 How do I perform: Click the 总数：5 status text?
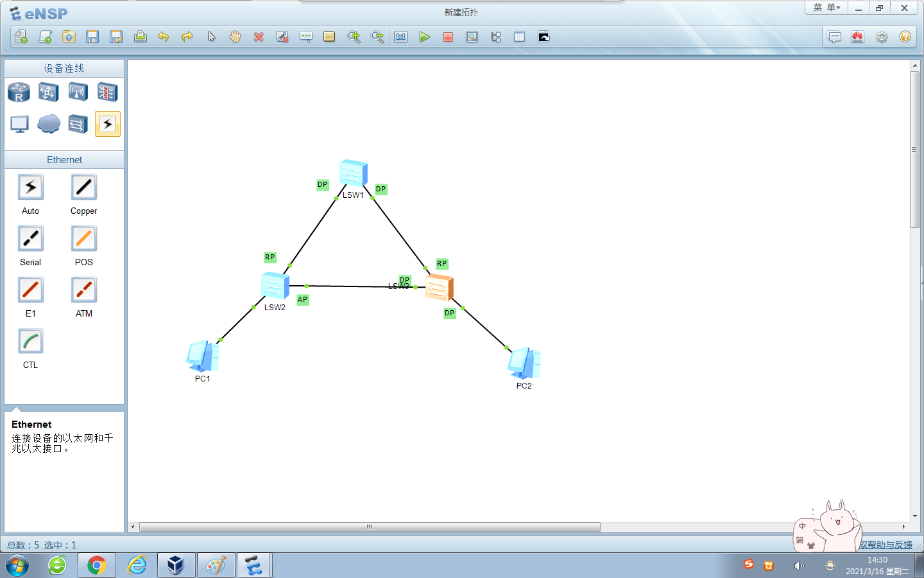23,545
